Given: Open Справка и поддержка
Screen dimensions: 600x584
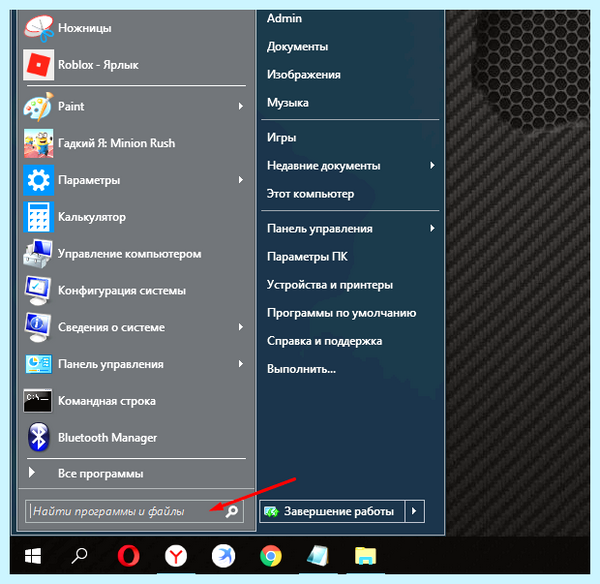Looking at the screenshot, I should 324,341.
